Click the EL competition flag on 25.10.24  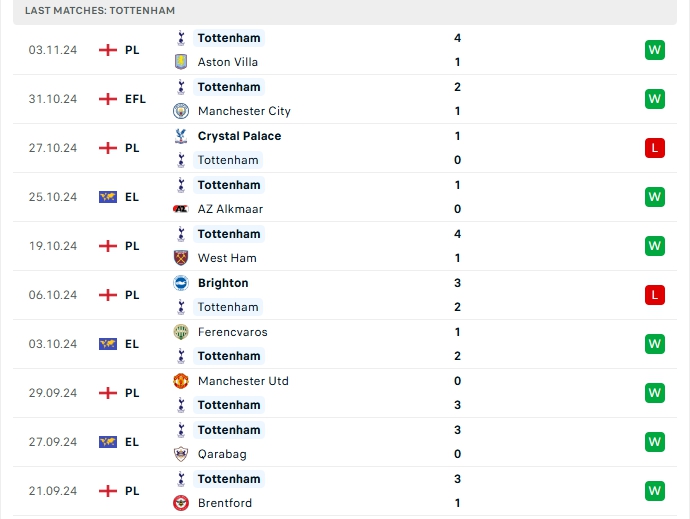tap(108, 197)
